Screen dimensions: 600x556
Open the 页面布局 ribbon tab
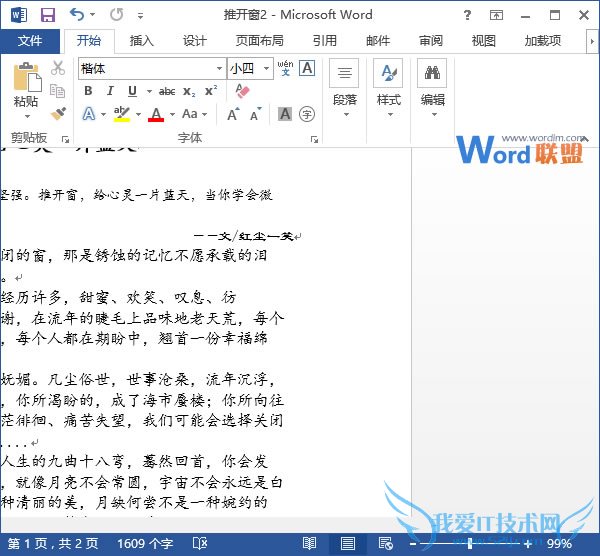point(259,41)
